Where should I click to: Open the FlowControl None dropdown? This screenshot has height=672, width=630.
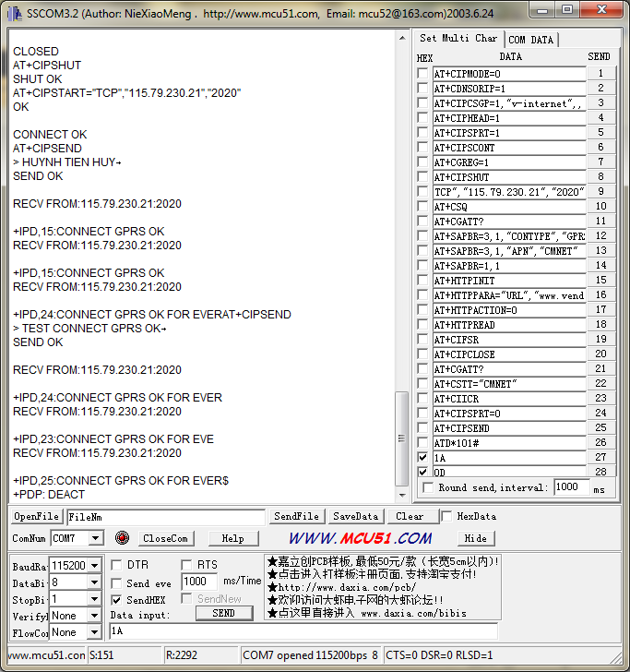click(x=95, y=632)
